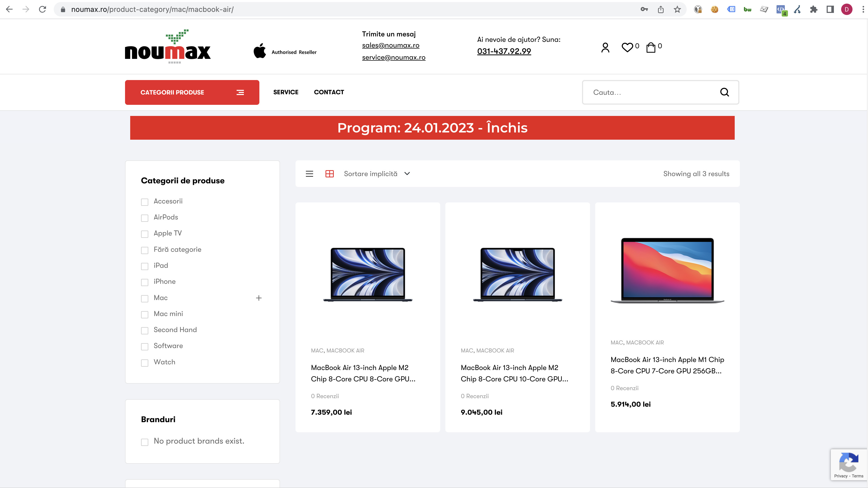Check the Accesorii category checkbox
This screenshot has height=488, width=868.
[x=145, y=202]
